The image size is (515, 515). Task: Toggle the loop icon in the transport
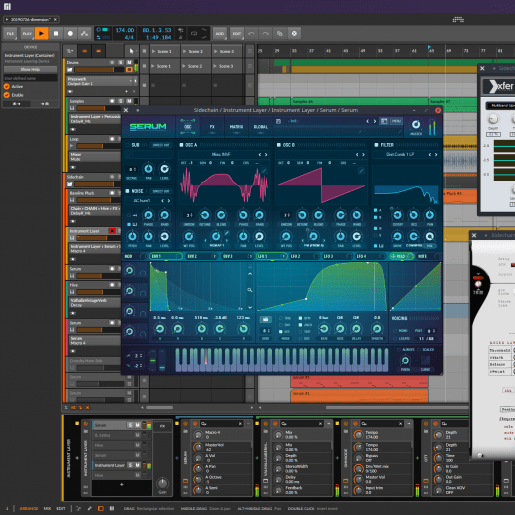pos(194,33)
